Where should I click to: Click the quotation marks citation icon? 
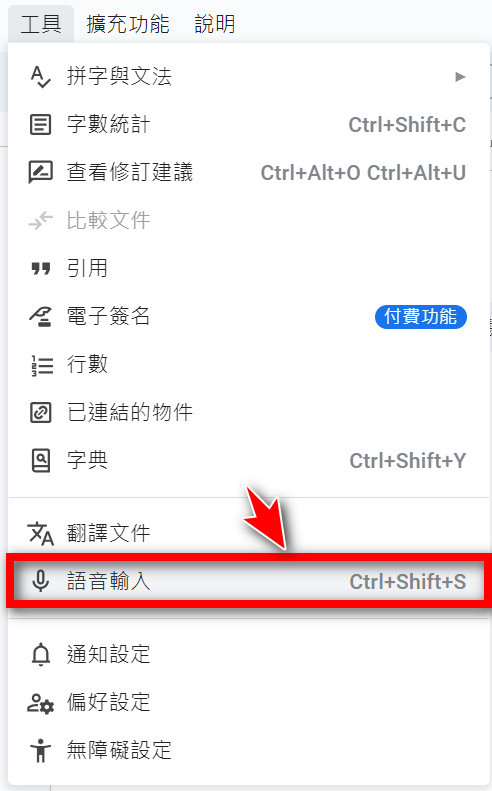(40, 269)
